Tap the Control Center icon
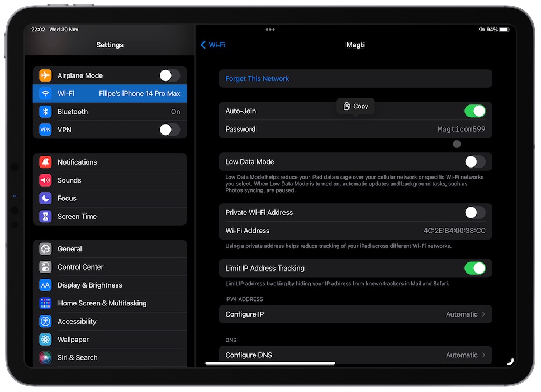 (45, 267)
